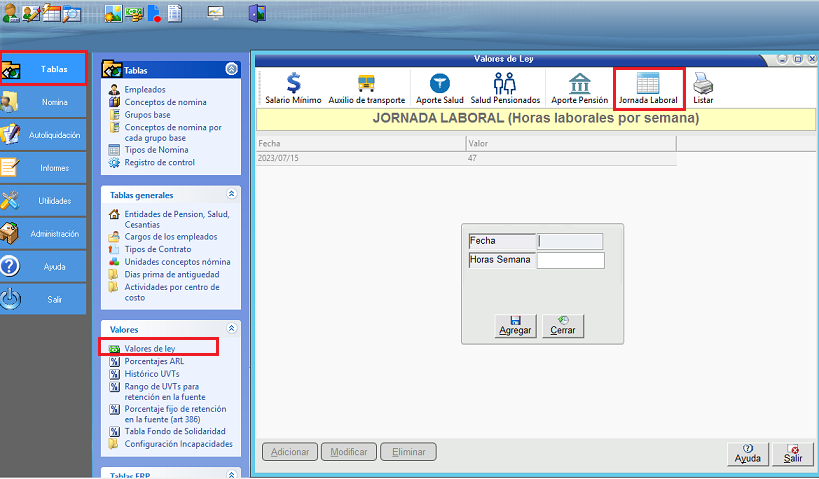
Task: Click the Listar printer icon
Action: pyautogui.click(x=703, y=88)
